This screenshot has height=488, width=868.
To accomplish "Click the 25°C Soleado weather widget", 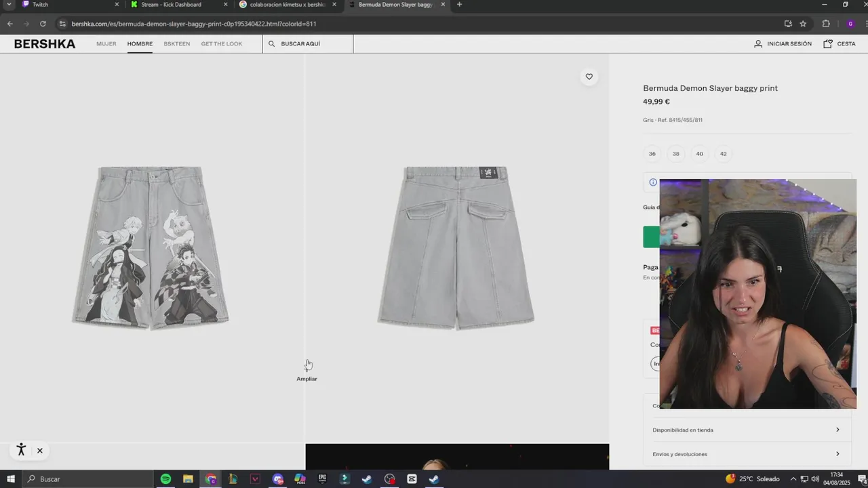I will coord(752,479).
